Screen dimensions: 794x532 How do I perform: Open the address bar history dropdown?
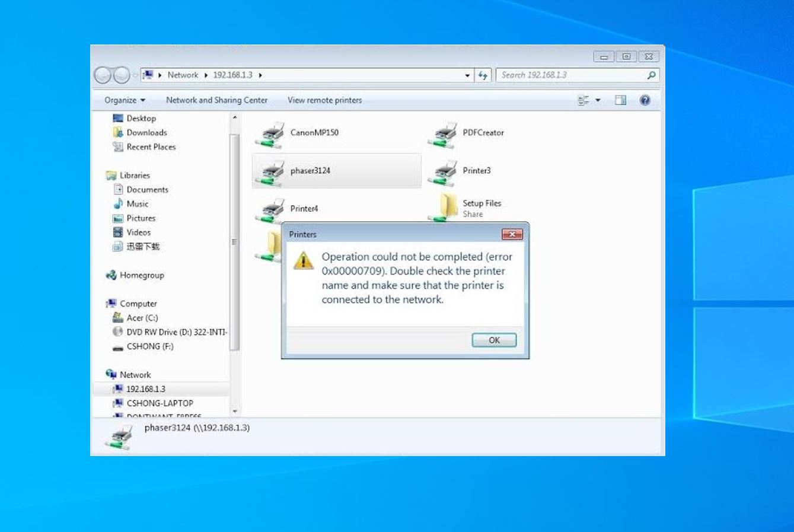coord(468,75)
